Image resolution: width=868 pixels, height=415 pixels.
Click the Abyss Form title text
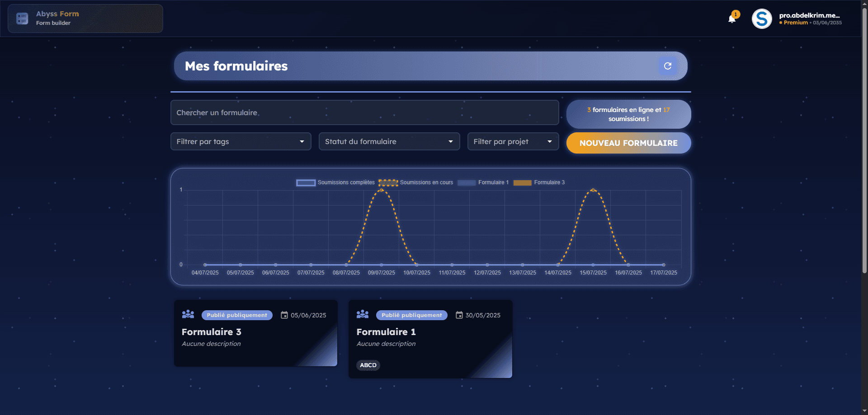click(57, 14)
